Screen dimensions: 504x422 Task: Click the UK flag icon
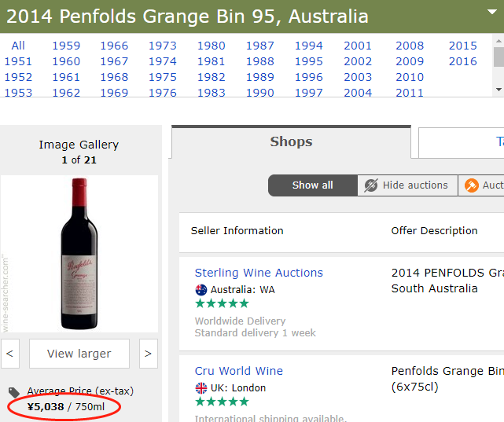coord(201,388)
